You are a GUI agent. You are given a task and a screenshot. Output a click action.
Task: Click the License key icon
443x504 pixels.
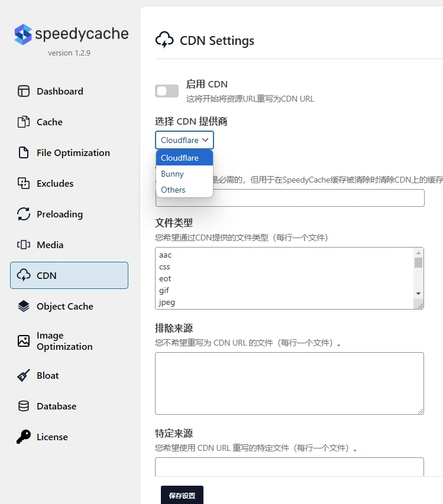[x=24, y=437]
